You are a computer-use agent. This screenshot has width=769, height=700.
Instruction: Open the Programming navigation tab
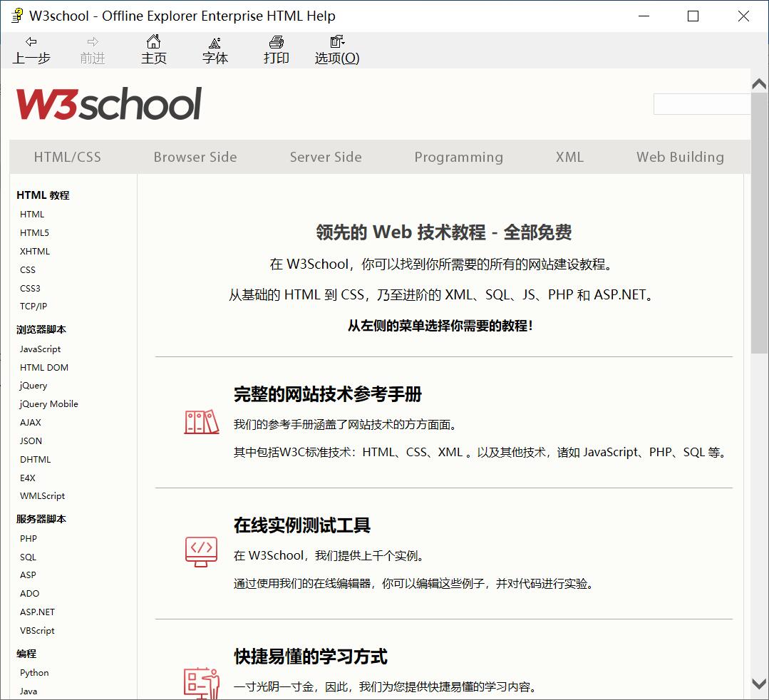coord(458,157)
